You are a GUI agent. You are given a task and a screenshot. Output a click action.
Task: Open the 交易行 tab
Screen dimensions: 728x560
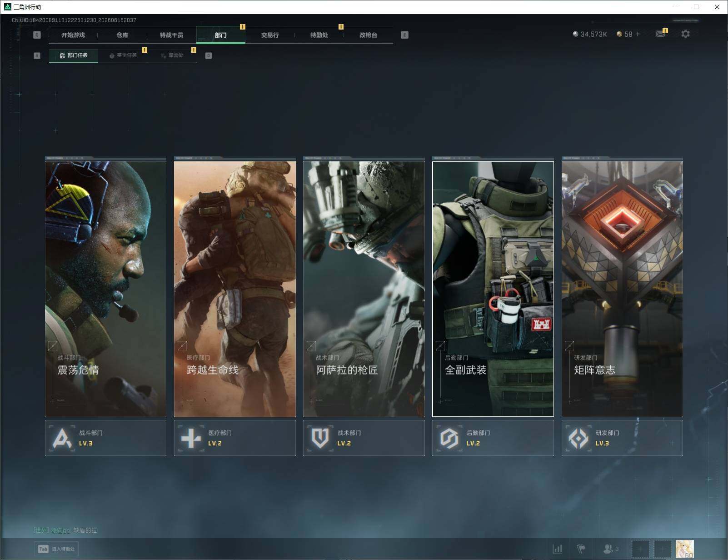[270, 35]
